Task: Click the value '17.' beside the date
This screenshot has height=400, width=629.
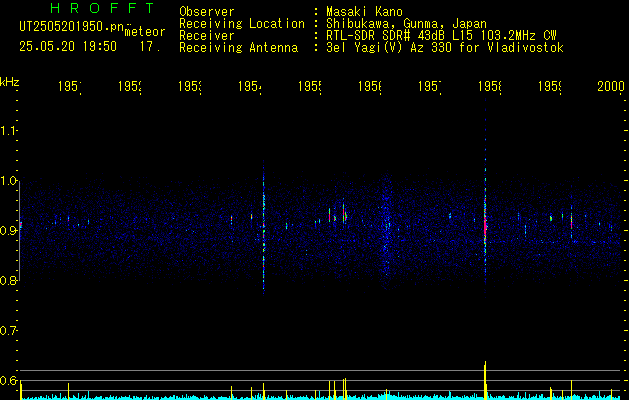Action: click(x=150, y=47)
